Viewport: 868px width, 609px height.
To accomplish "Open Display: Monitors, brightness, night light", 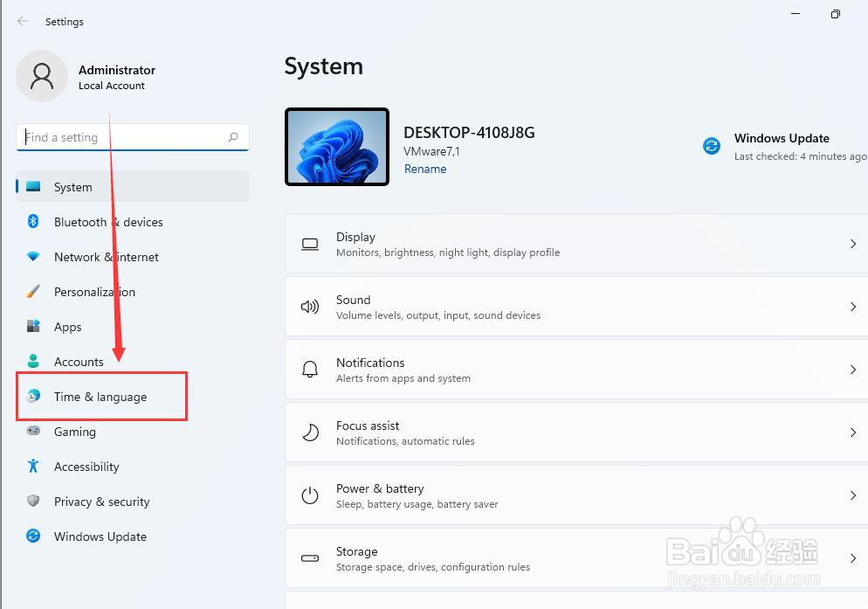I will (x=576, y=244).
